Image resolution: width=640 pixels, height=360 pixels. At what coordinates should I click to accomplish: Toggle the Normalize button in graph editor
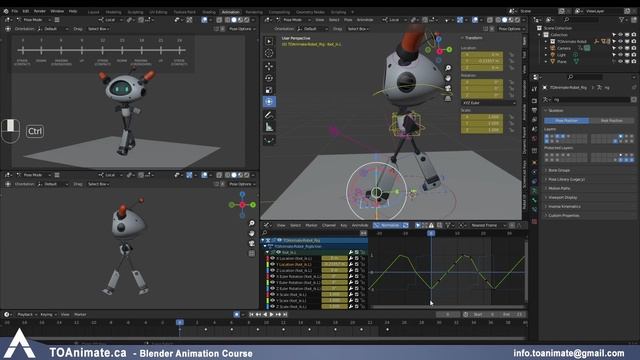(x=387, y=225)
